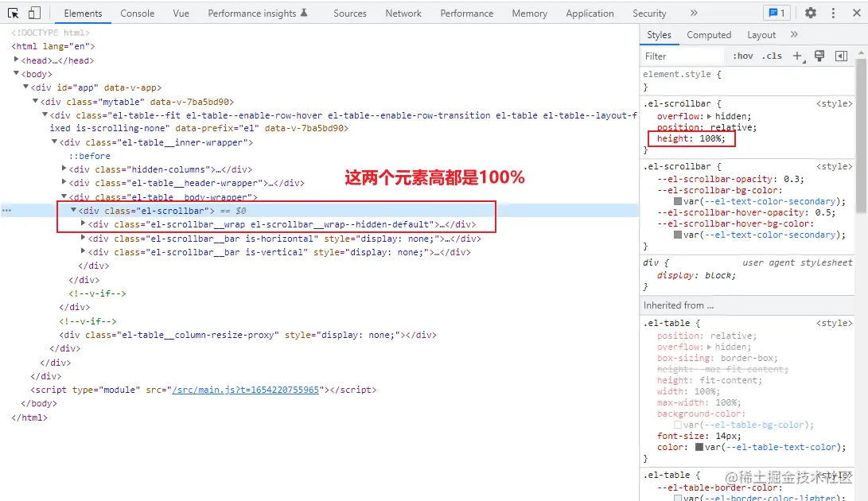Viewport: 868px width, 501px height.
Task: Click the el-table background-color swatch
Action: (x=678, y=425)
